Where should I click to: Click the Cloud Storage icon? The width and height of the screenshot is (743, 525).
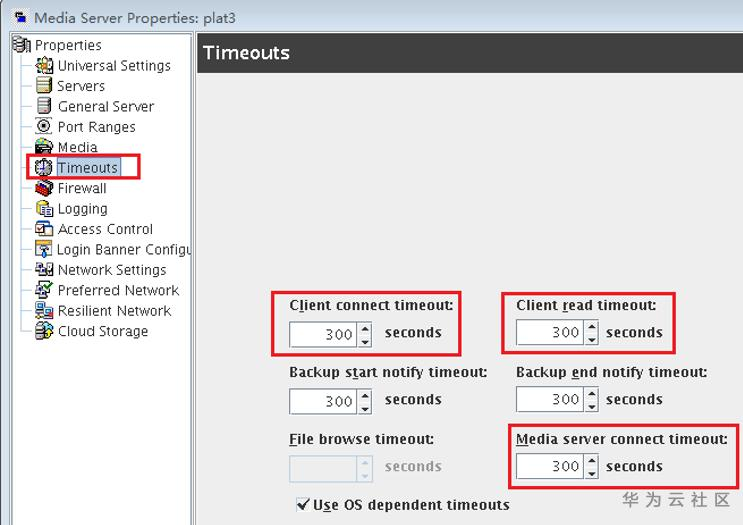point(44,331)
